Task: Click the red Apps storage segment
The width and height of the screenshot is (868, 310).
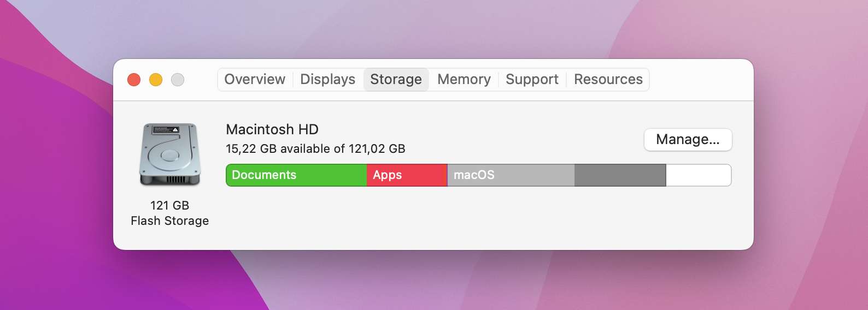Action: point(407,175)
